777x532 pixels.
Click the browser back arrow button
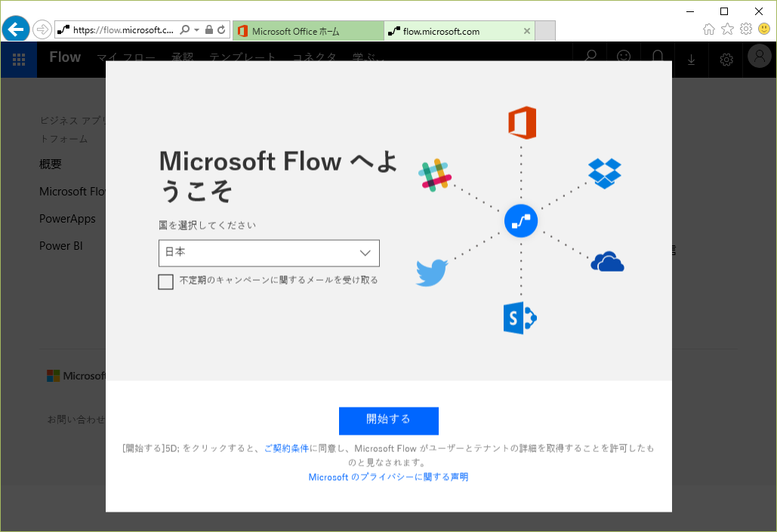pos(16,29)
